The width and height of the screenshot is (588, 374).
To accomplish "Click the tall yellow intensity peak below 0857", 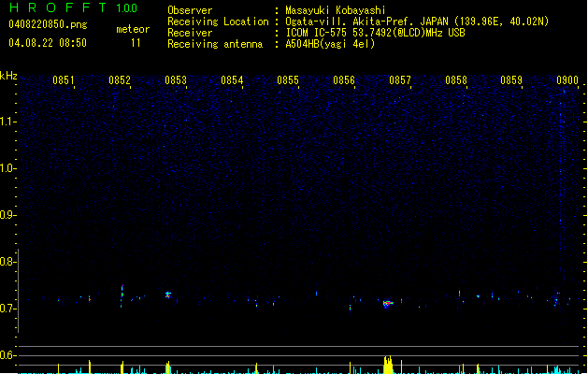I will click(388, 365).
